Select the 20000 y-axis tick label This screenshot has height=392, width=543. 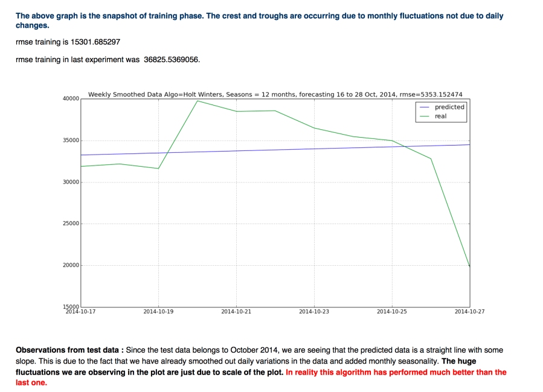pos(71,265)
